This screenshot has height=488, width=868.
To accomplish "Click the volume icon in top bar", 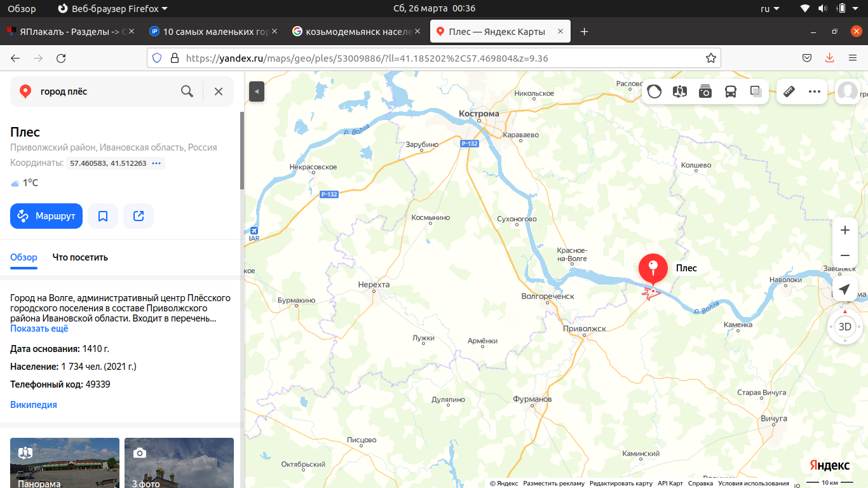I will [823, 9].
